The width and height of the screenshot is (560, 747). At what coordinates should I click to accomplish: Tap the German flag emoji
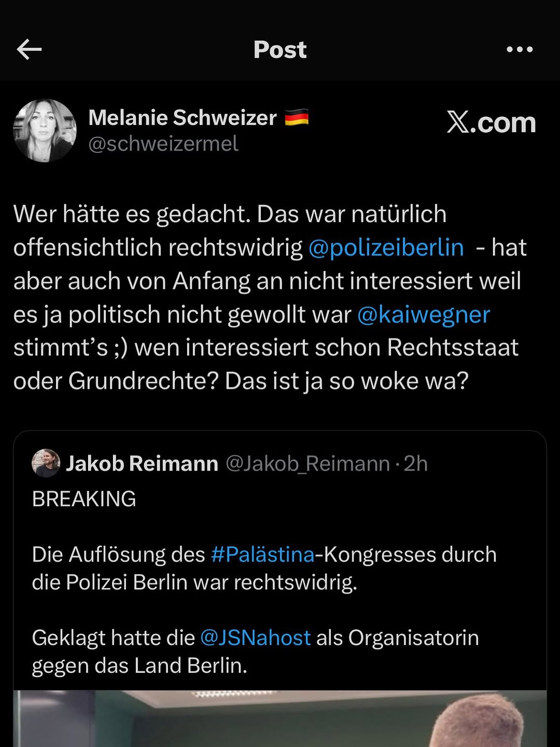(x=297, y=118)
